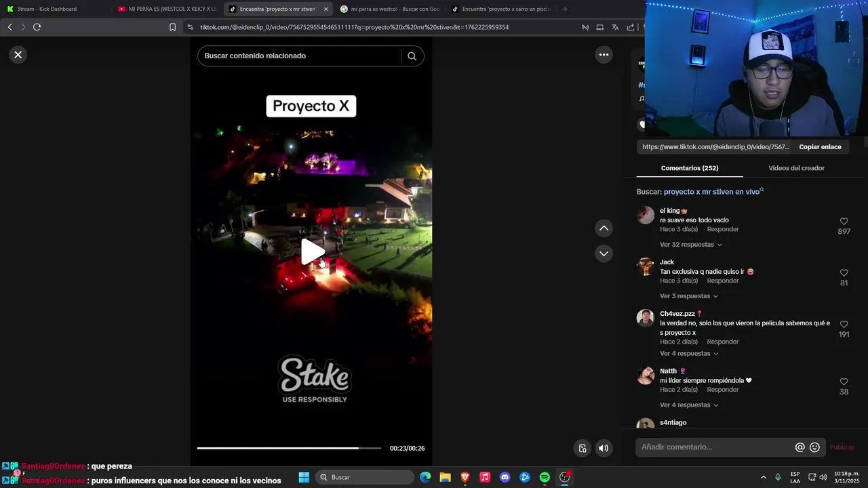Reload the page with refresh icon

coord(37,27)
